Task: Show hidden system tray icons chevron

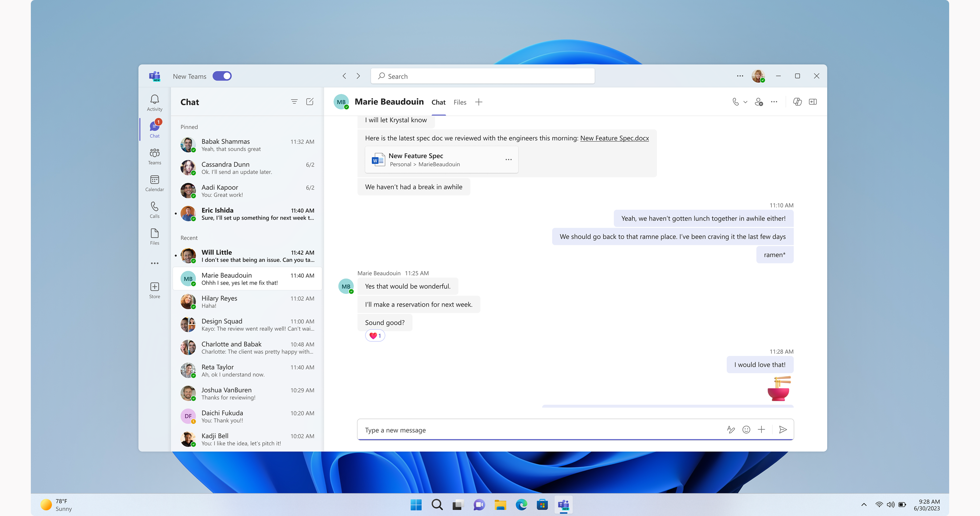Action: point(864,505)
